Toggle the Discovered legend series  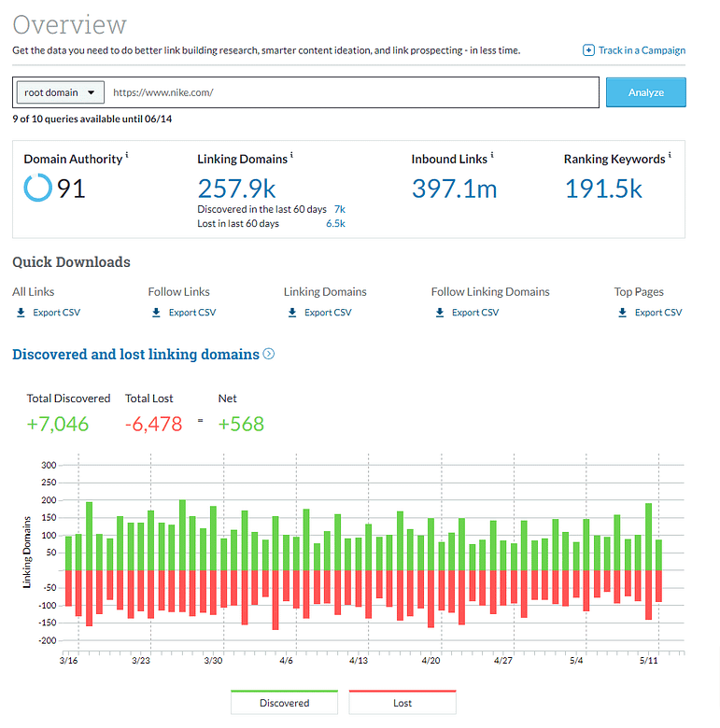284,703
